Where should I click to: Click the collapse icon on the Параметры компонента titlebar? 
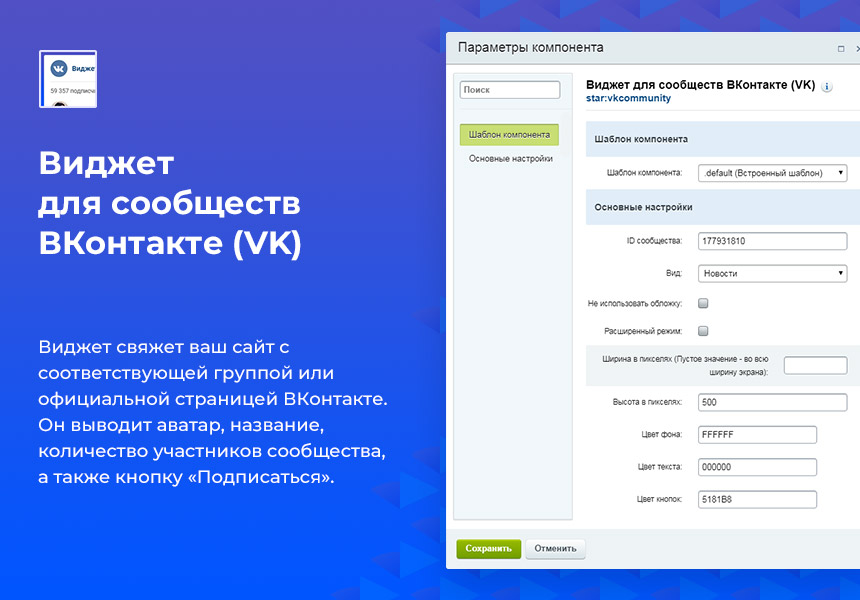[x=843, y=47]
